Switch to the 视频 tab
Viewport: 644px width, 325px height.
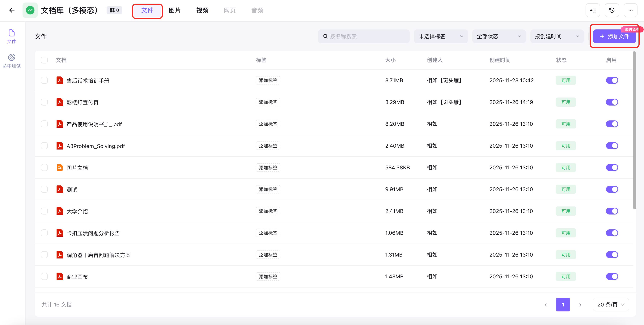point(202,11)
